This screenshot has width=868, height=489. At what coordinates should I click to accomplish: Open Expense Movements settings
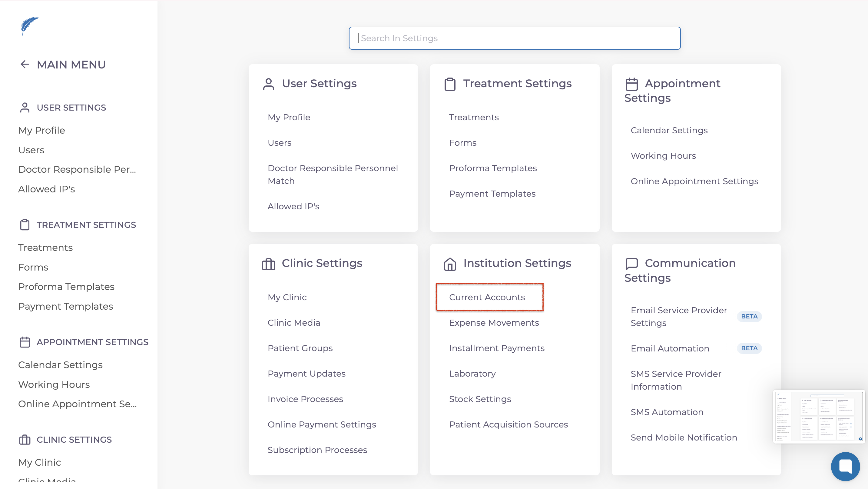(x=494, y=323)
